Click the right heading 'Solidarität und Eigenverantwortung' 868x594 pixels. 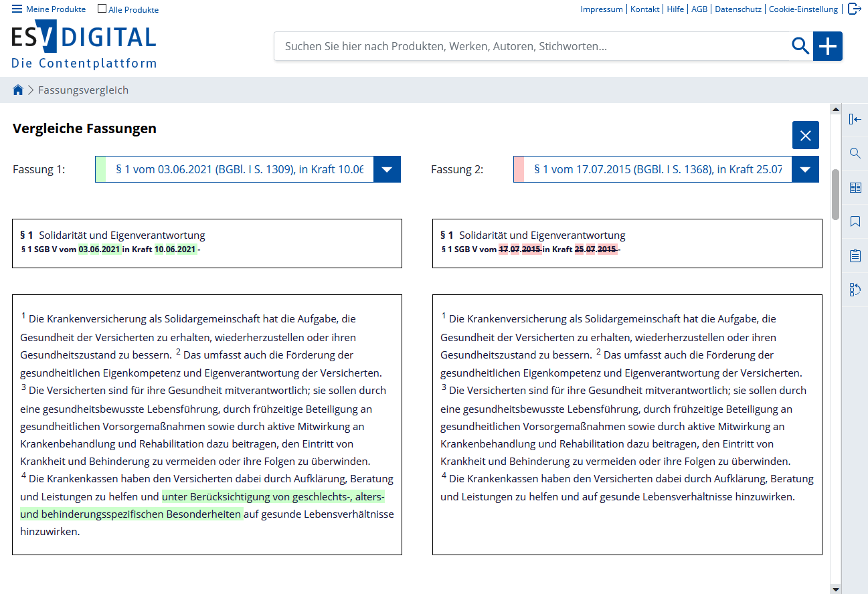pos(542,235)
